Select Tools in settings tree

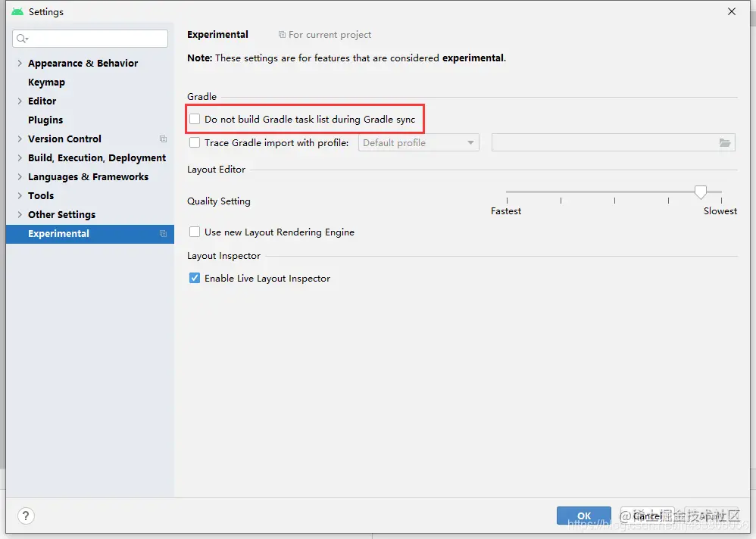(41, 195)
